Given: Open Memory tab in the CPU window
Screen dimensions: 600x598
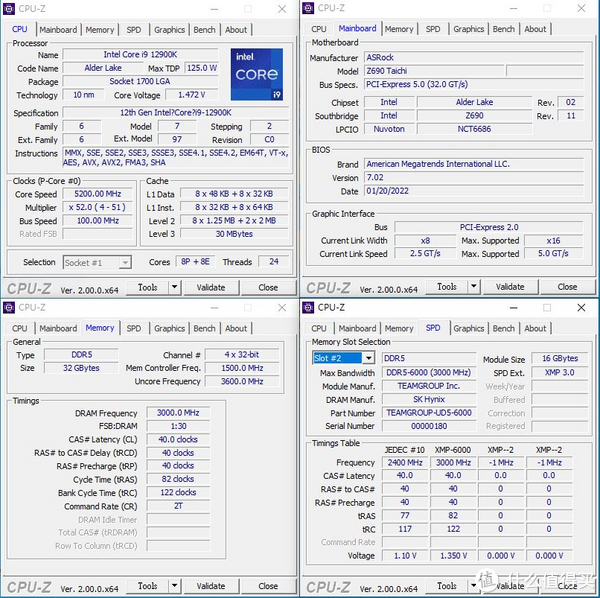Looking at the screenshot, I should (x=100, y=30).
